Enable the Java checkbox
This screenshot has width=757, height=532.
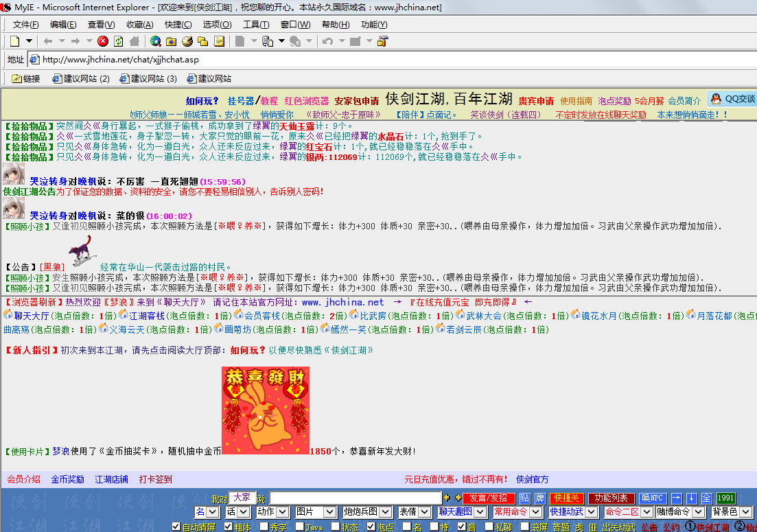pos(300,527)
